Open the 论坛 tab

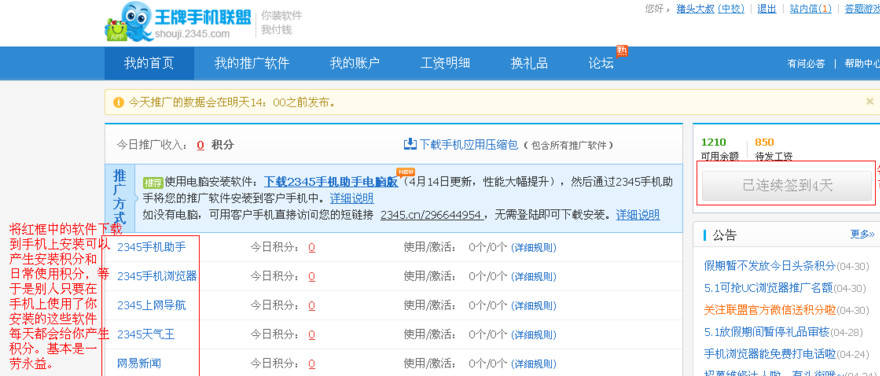pos(601,63)
